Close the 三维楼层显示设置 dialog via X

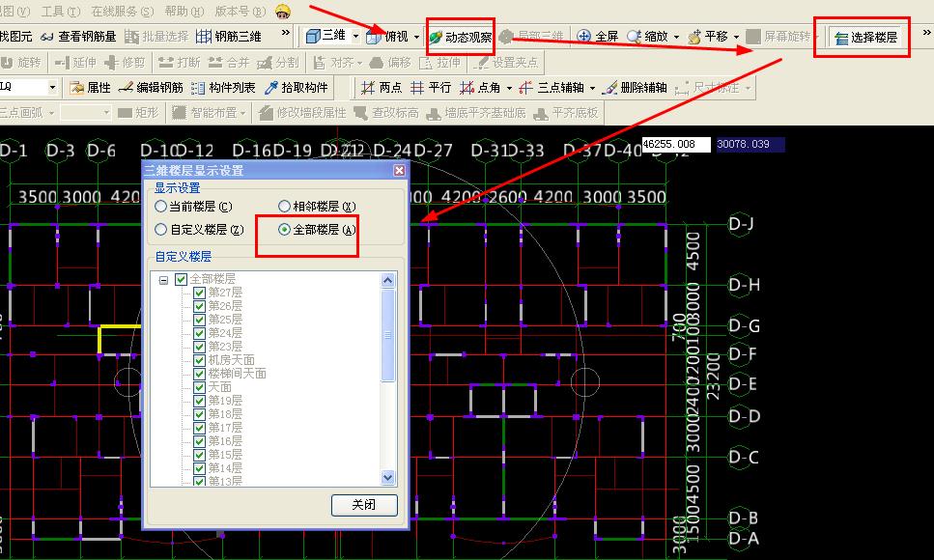pos(399,170)
